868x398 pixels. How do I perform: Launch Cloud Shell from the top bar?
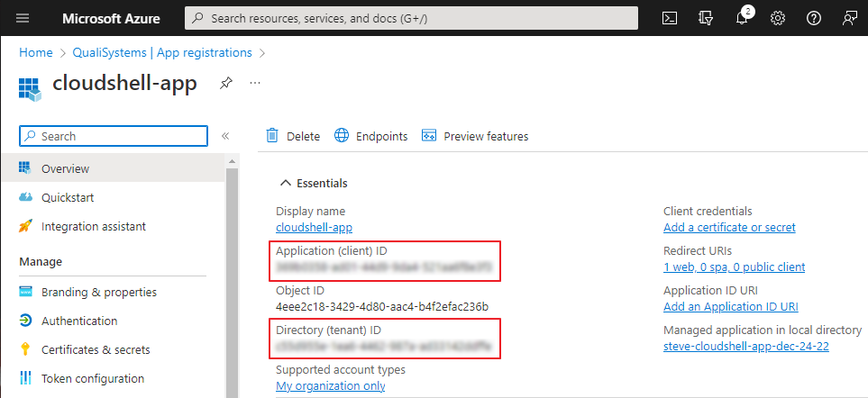point(669,18)
